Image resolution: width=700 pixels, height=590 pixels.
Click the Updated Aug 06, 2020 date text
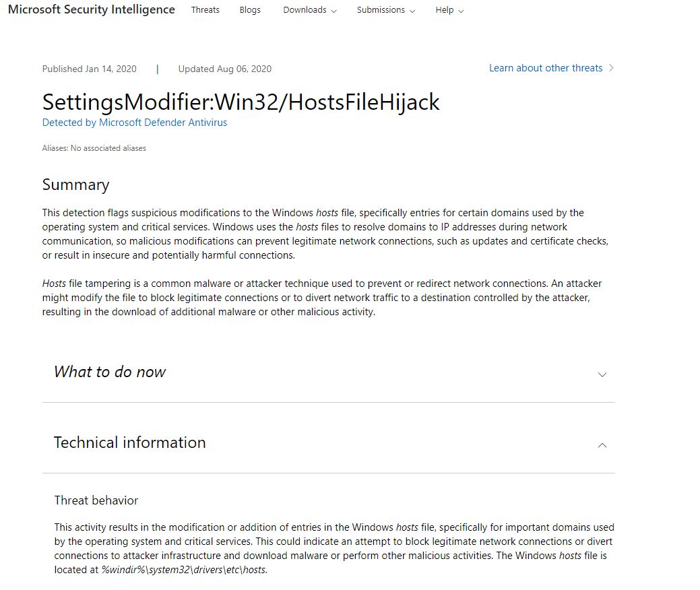[224, 69]
